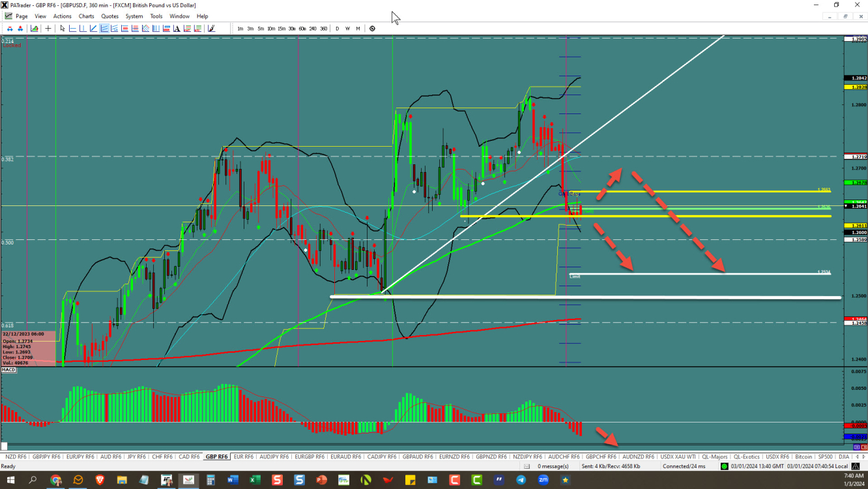Switch to 5m timeframe
868x489 pixels.
click(x=261, y=28)
